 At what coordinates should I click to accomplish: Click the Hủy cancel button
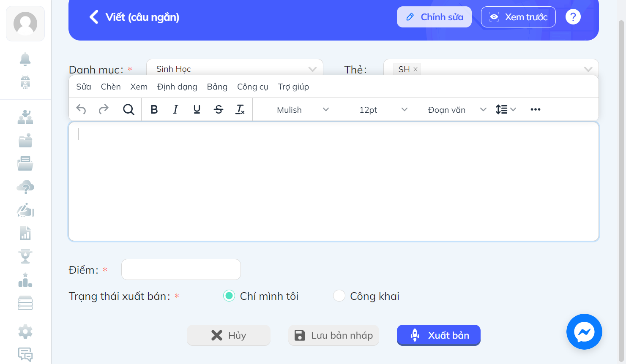229,335
